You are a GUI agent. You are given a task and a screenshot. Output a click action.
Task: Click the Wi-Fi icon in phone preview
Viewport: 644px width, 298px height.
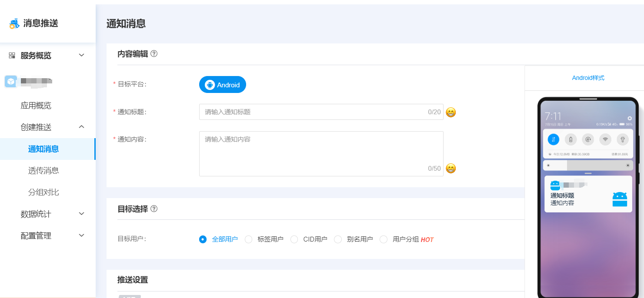605,139
